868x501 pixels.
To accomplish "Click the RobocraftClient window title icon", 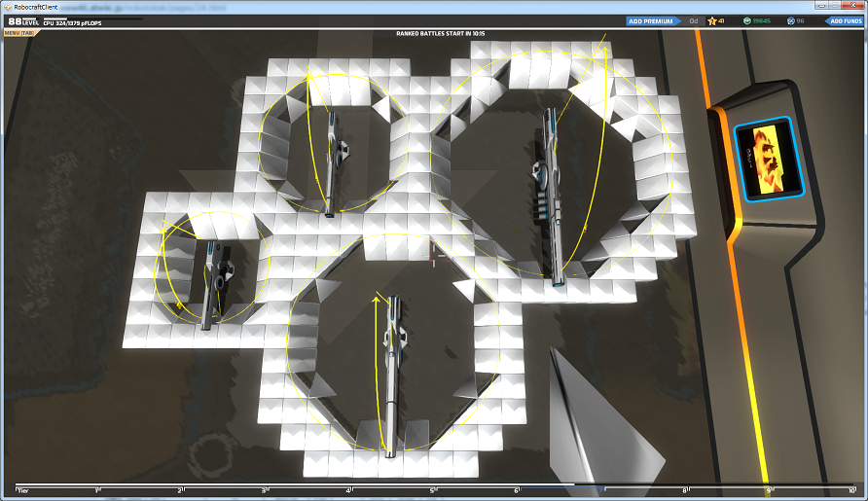I will (x=8, y=7).
